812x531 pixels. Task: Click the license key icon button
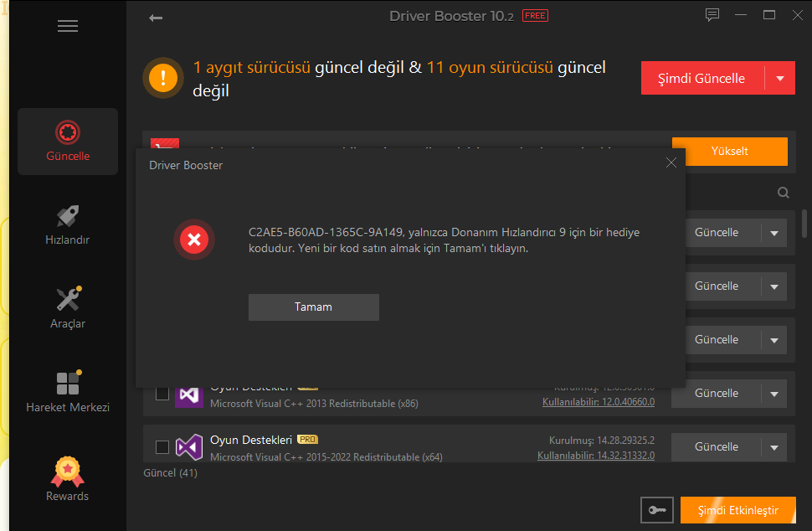click(656, 510)
